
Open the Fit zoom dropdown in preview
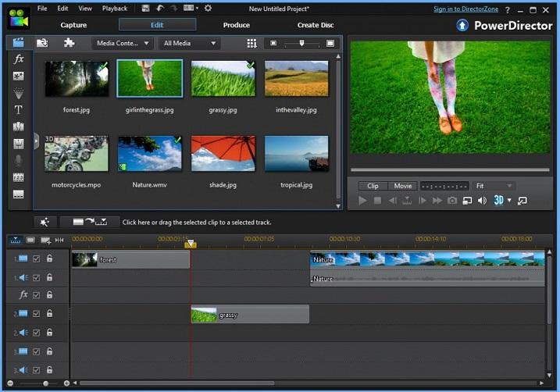point(494,186)
